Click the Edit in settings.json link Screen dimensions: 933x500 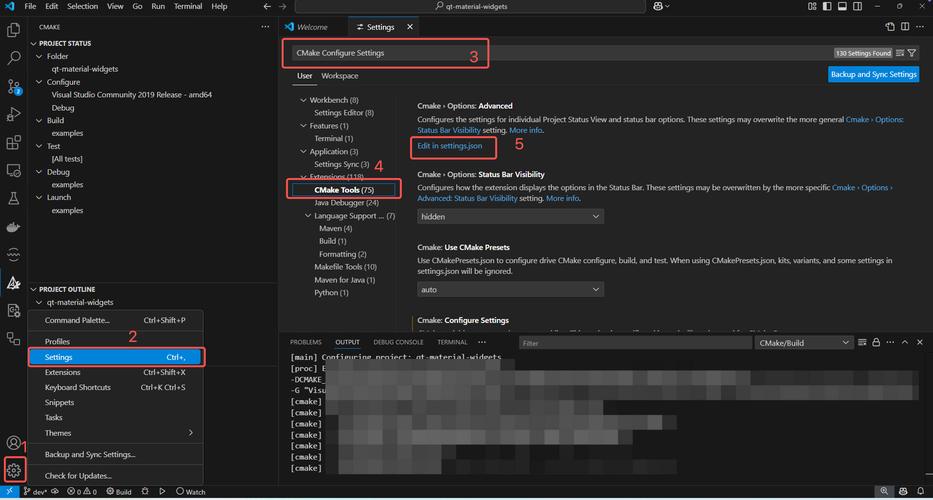pyautogui.click(x=449, y=145)
